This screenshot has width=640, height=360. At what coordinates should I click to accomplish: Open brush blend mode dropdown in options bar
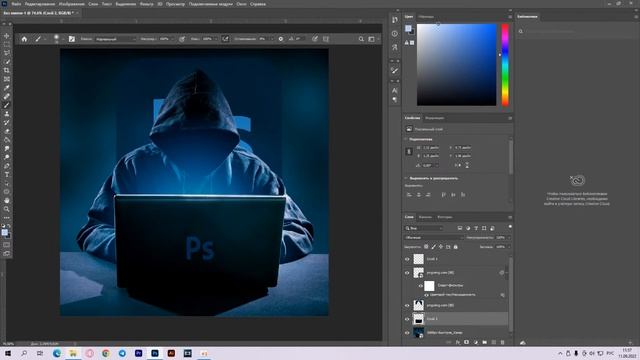pos(116,39)
